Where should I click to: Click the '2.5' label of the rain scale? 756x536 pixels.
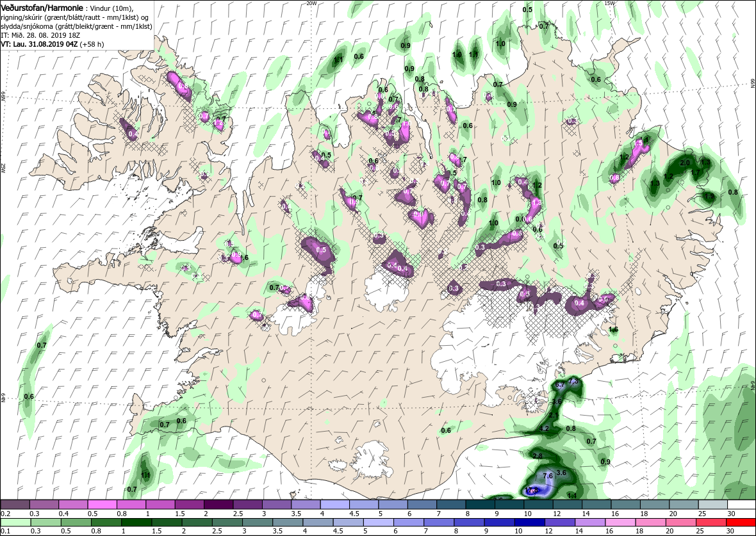[218, 532]
